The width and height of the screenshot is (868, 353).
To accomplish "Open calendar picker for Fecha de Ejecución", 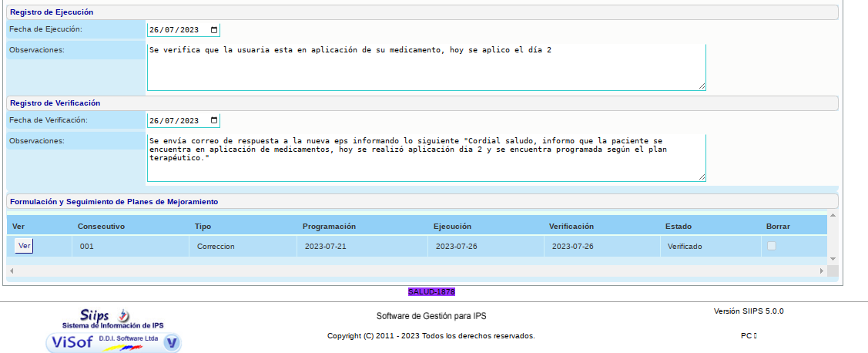I will pos(213,30).
